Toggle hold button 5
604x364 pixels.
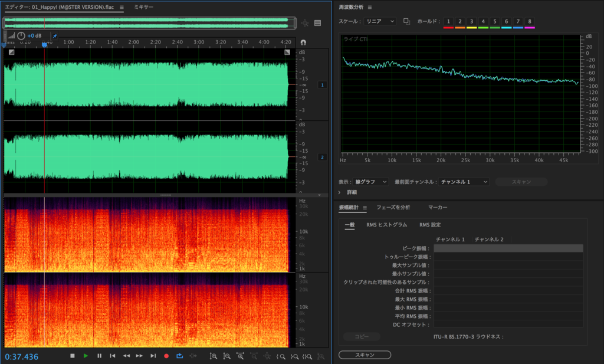point(495,22)
